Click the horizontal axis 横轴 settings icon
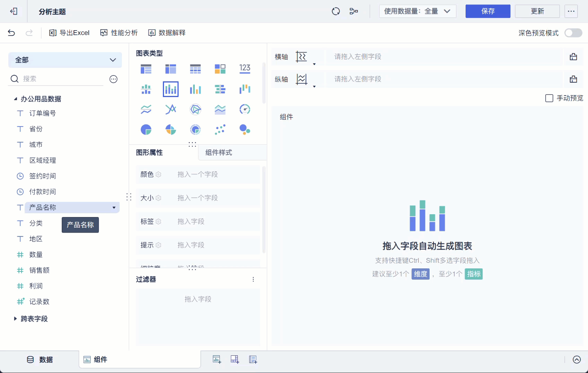Viewport: 588px width, 373px height. point(301,57)
